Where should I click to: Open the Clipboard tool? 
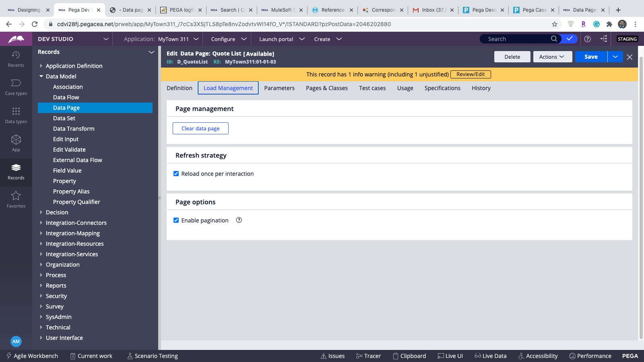pos(410,356)
